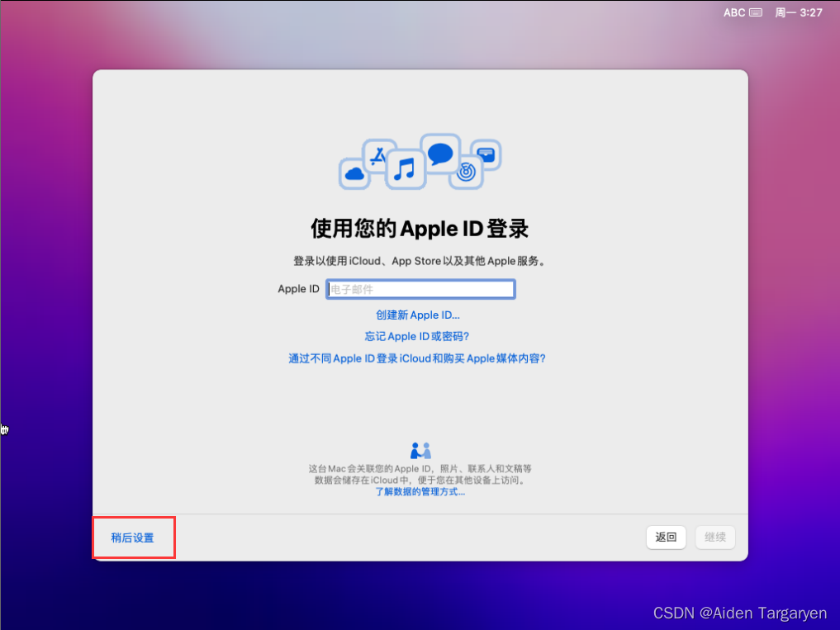Choose 稍后设置 to skip sign-in
Viewport: 840px width, 630px height.
click(132, 538)
